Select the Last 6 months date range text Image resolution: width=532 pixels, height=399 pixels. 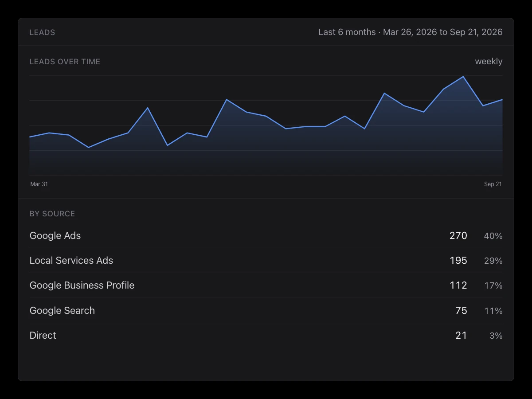pos(411,32)
